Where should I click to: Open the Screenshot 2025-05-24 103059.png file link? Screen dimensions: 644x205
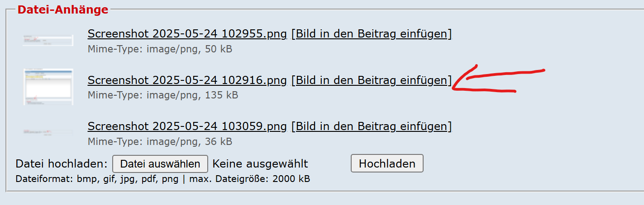point(187,126)
